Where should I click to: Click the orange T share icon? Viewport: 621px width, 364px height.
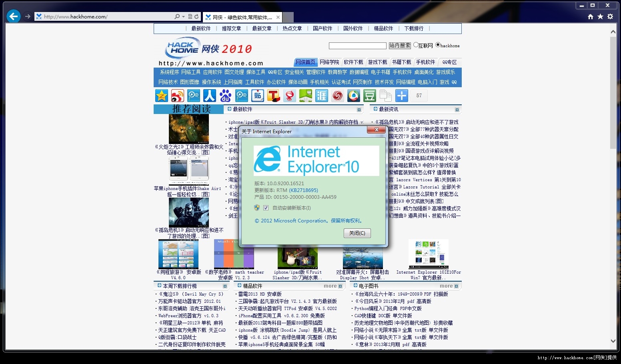(274, 96)
